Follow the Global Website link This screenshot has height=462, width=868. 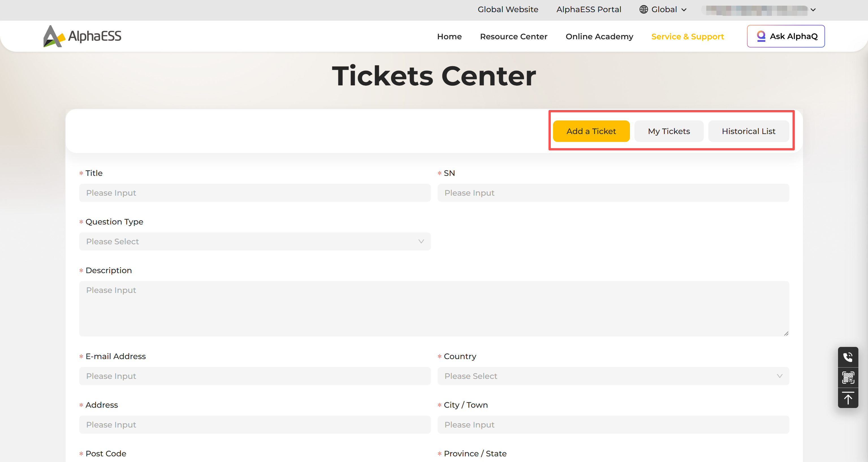pyautogui.click(x=508, y=9)
